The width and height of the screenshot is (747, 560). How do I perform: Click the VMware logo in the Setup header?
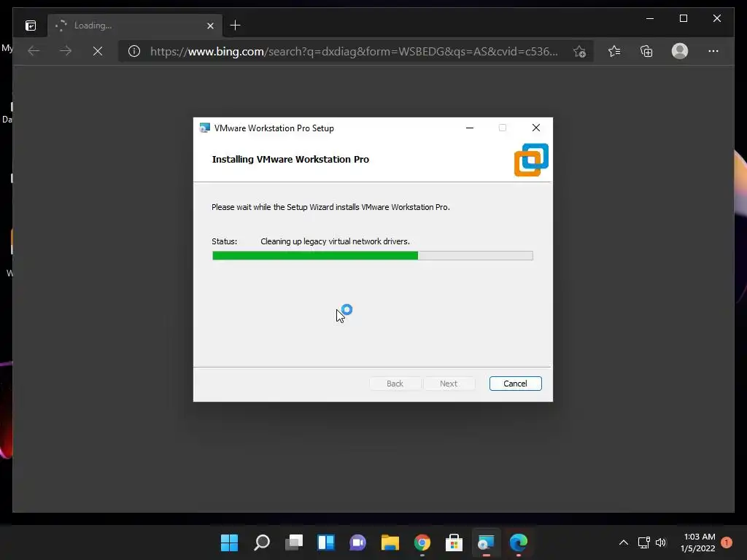(x=531, y=160)
